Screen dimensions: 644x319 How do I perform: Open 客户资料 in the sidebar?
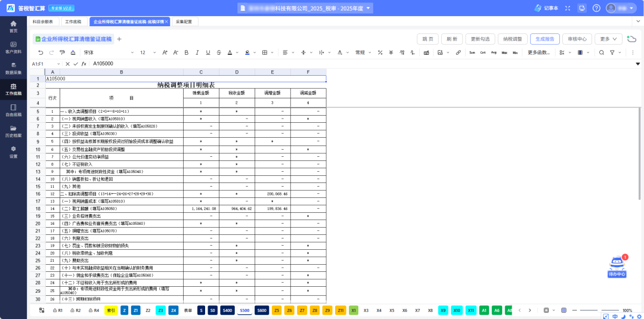coord(14,47)
